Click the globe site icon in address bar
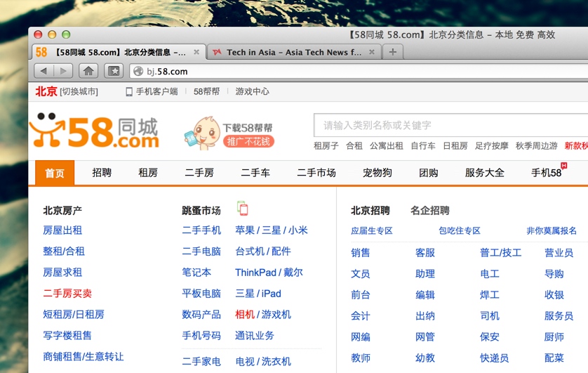The width and height of the screenshot is (588, 373). point(138,71)
